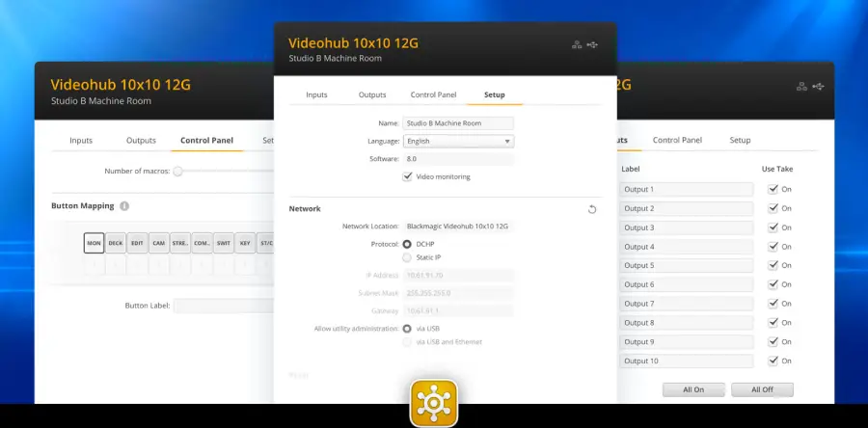Switch to the Inputs tab in center window

coord(316,94)
